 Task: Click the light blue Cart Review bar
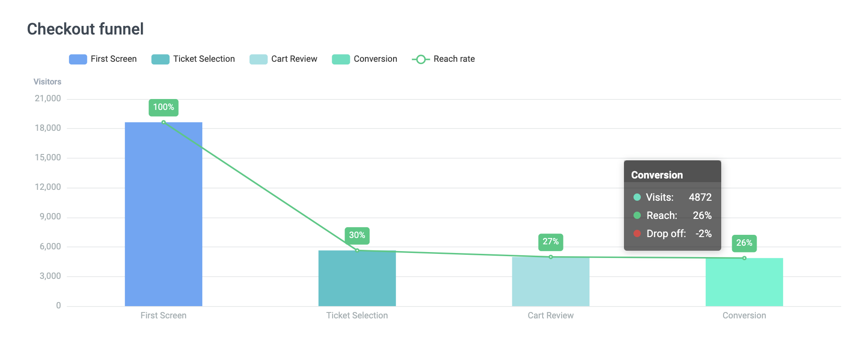[x=551, y=282]
